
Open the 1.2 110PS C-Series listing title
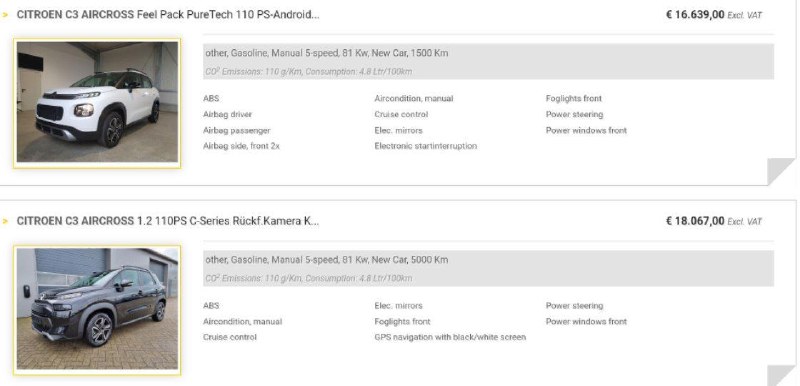click(168, 221)
